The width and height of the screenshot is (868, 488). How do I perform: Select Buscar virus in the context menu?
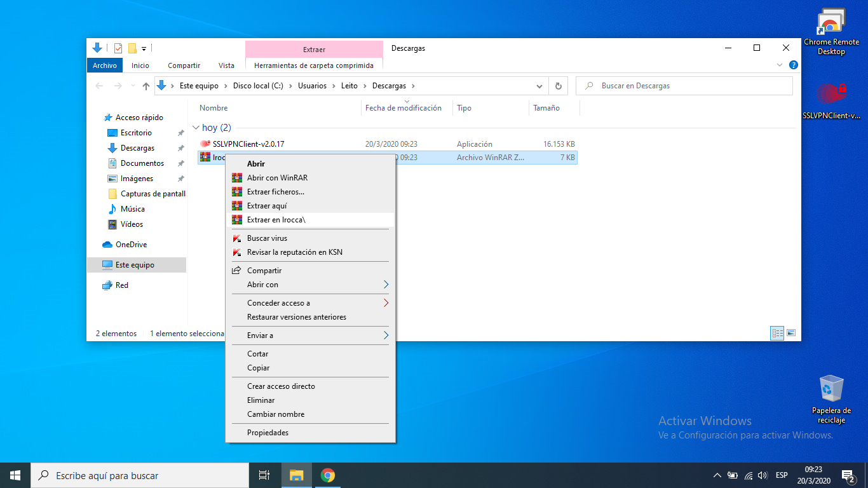click(x=311, y=238)
